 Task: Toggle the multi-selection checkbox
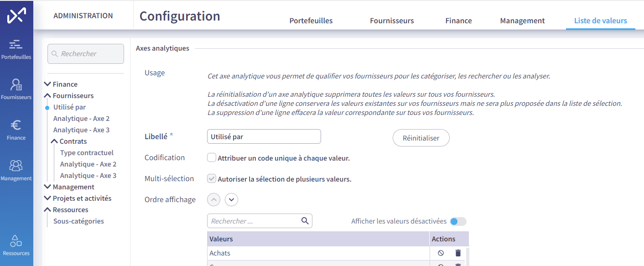point(212,178)
